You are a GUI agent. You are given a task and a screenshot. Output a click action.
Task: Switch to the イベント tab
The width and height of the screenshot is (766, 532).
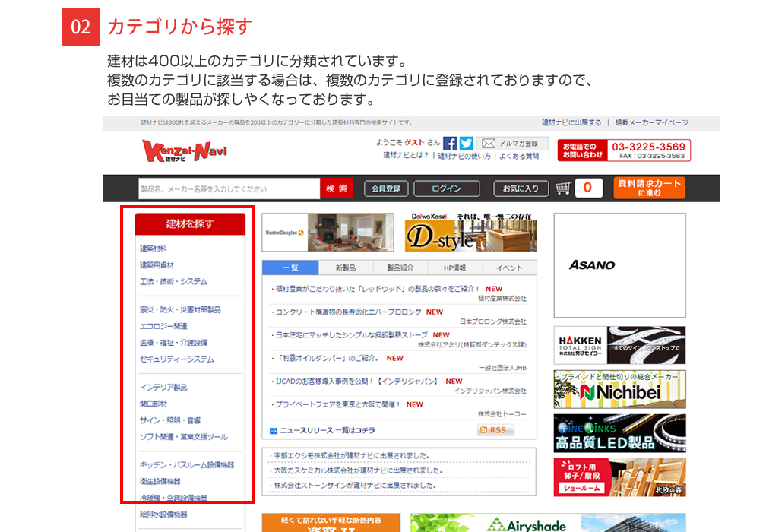tap(509, 268)
